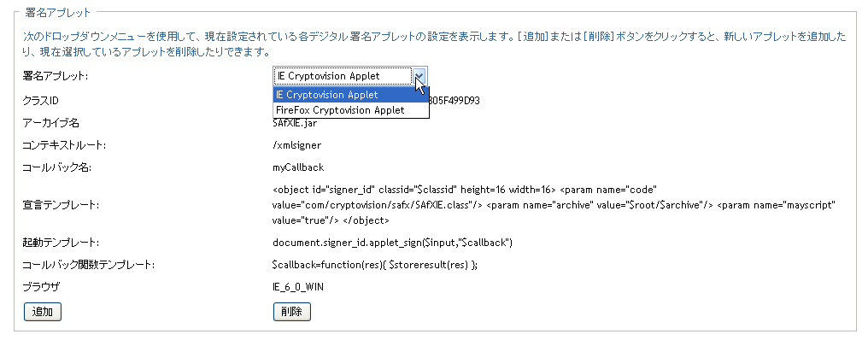
Task: Click the $callback=function callback template text
Action: coord(375,265)
